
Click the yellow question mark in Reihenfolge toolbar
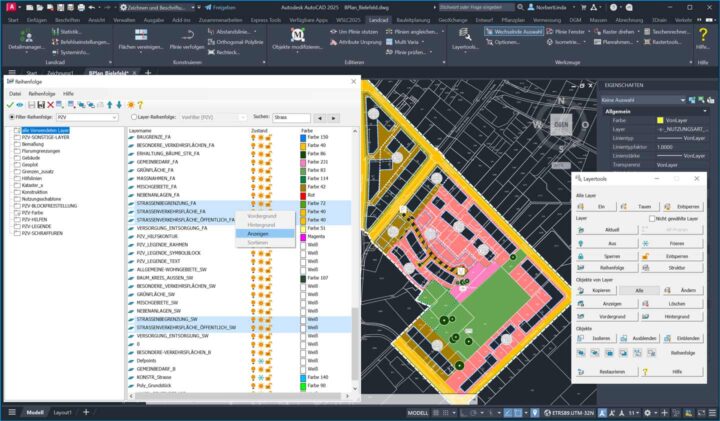pyautogui.click(x=141, y=105)
